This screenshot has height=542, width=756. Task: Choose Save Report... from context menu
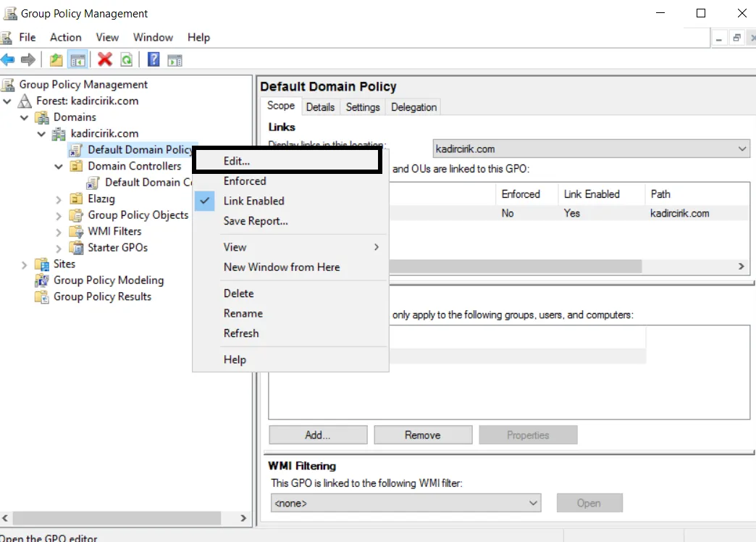(290, 221)
